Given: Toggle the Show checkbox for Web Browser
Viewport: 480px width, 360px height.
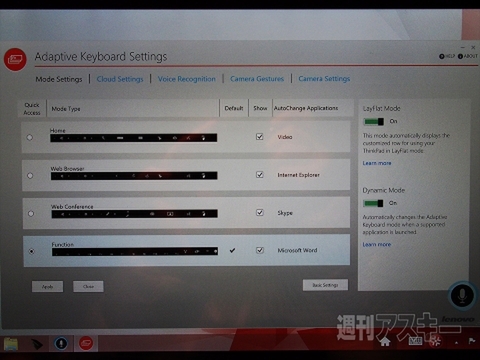Looking at the screenshot, I should (x=259, y=175).
